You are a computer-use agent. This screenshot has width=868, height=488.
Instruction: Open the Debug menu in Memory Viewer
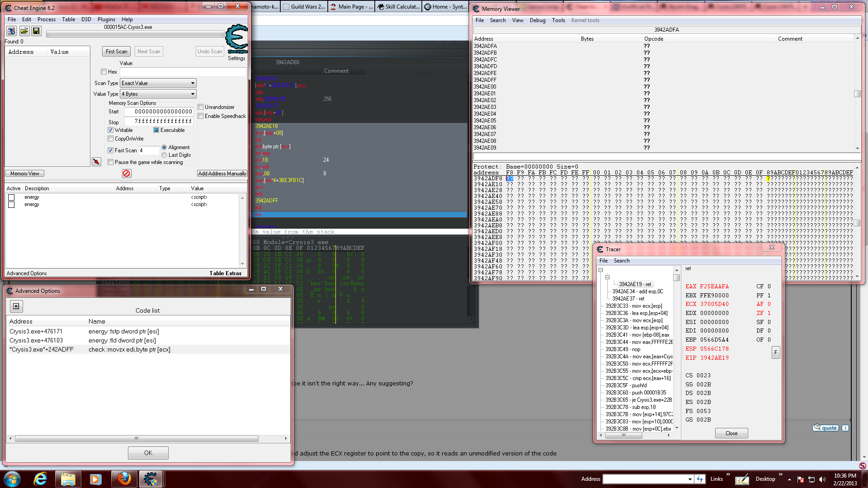tap(537, 20)
